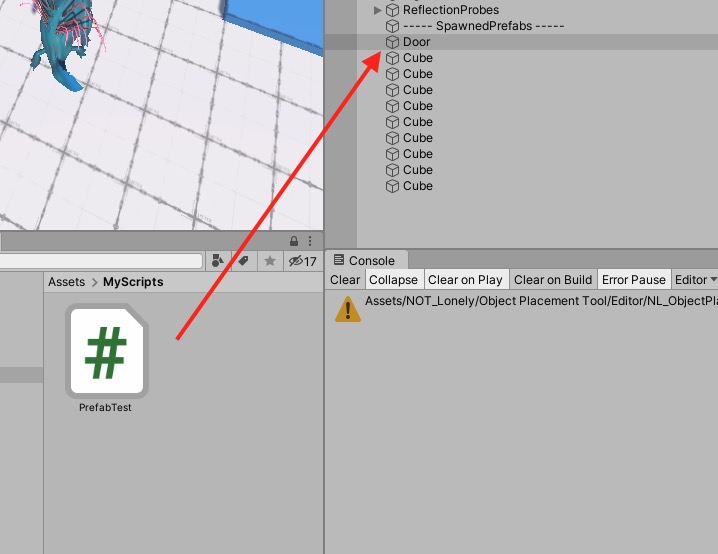Toggle Collapse in the Console toolbar
718x554 pixels.
point(393,280)
